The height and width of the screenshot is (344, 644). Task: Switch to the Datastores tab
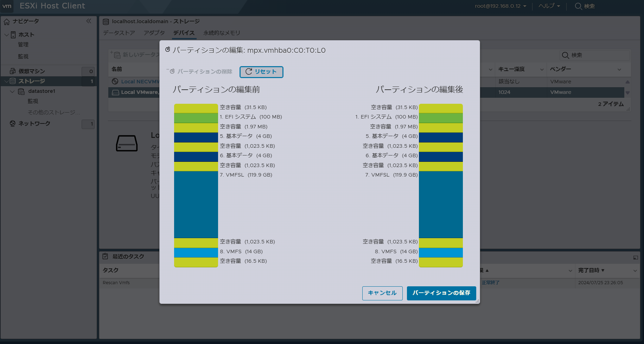[119, 33]
